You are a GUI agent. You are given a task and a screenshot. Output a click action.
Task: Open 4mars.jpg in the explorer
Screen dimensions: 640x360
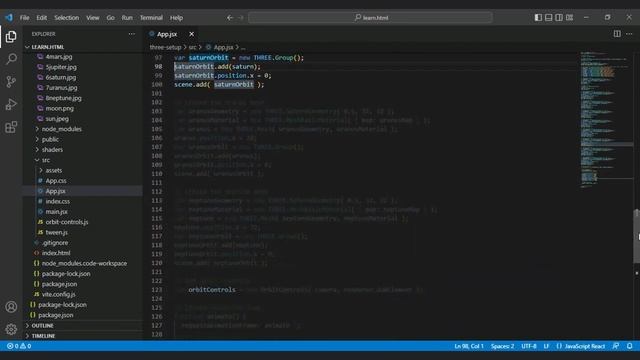59,57
